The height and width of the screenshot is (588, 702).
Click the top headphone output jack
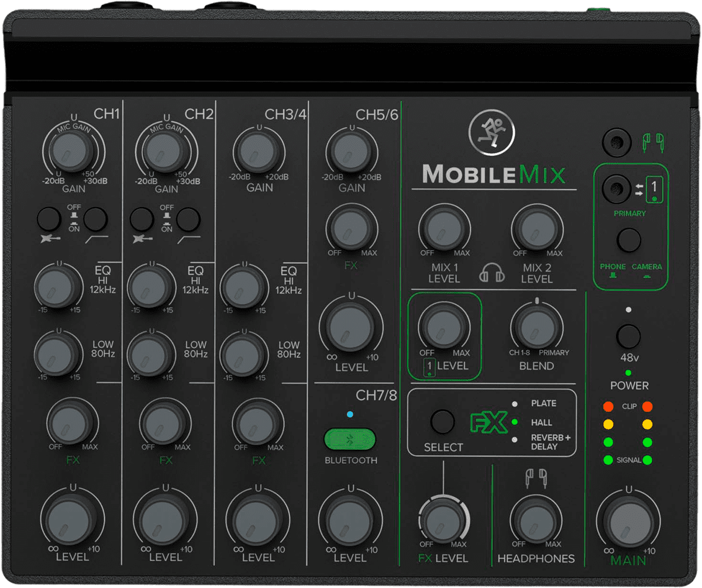point(618,142)
